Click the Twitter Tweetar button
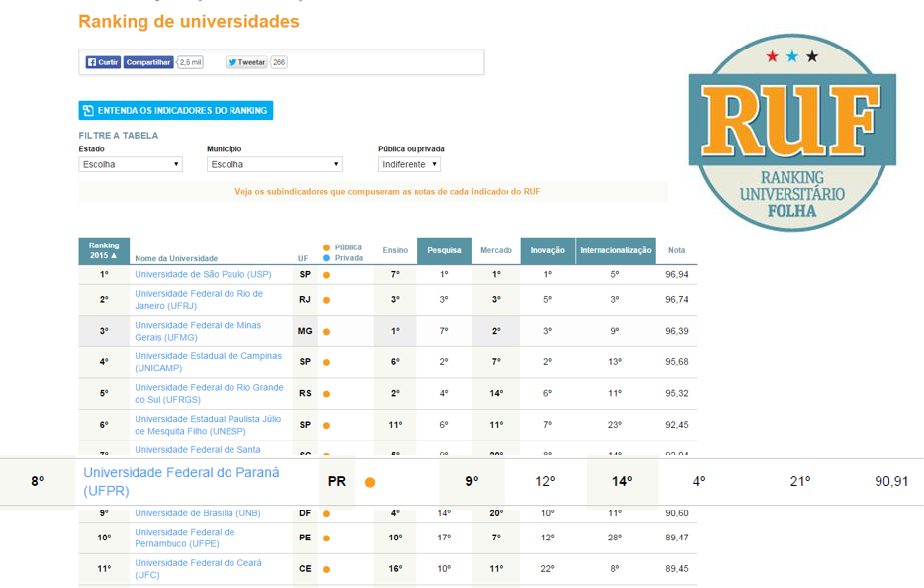The image size is (924, 588). [x=246, y=62]
